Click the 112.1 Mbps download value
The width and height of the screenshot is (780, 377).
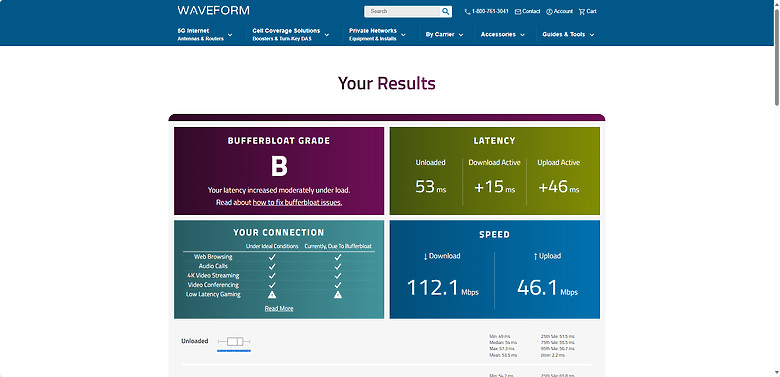click(443, 287)
